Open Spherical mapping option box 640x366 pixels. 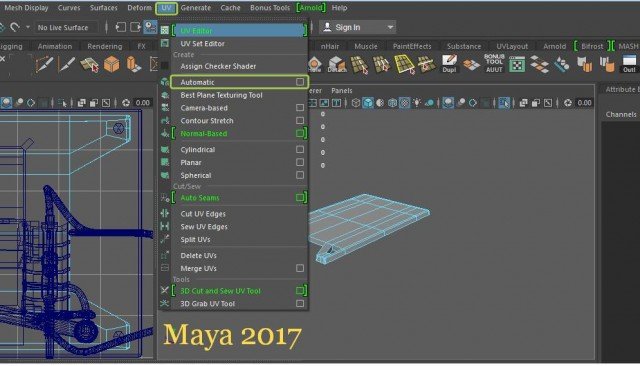(x=300, y=175)
